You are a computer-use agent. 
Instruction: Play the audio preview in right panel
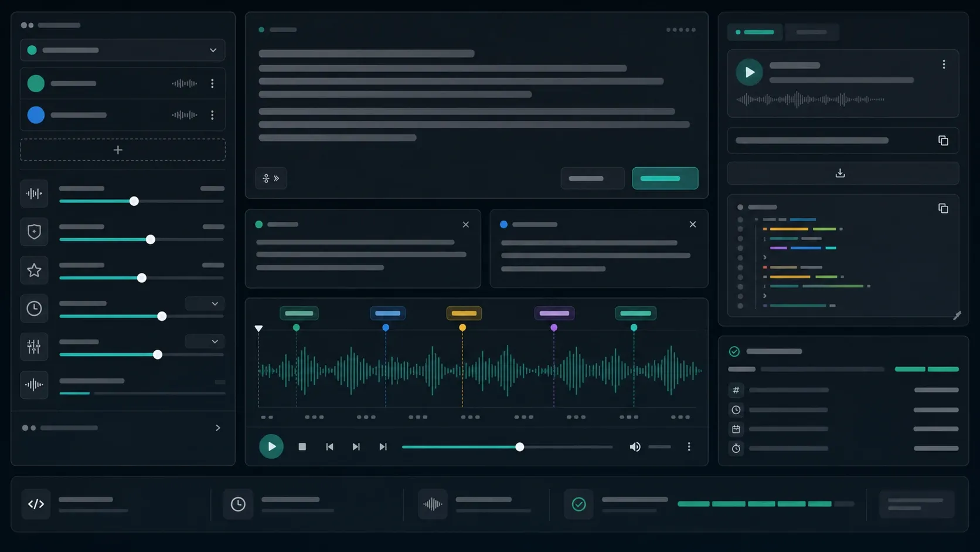[x=749, y=72]
